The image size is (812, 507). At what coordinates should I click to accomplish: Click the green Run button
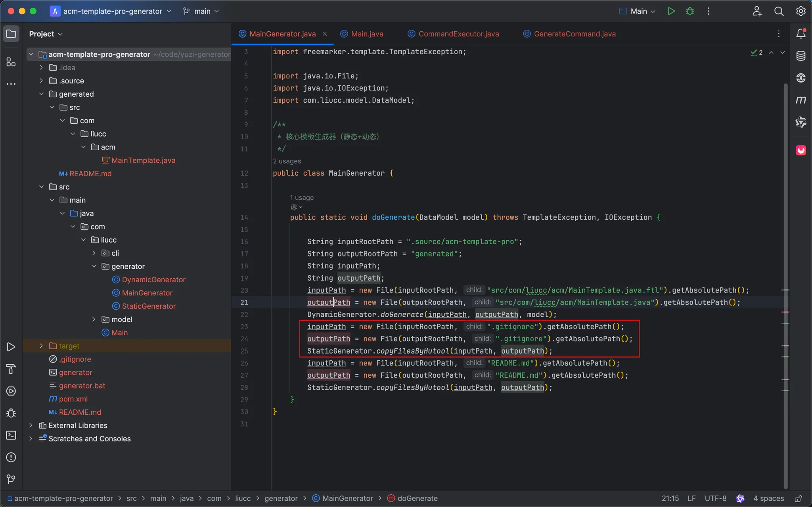point(671,11)
